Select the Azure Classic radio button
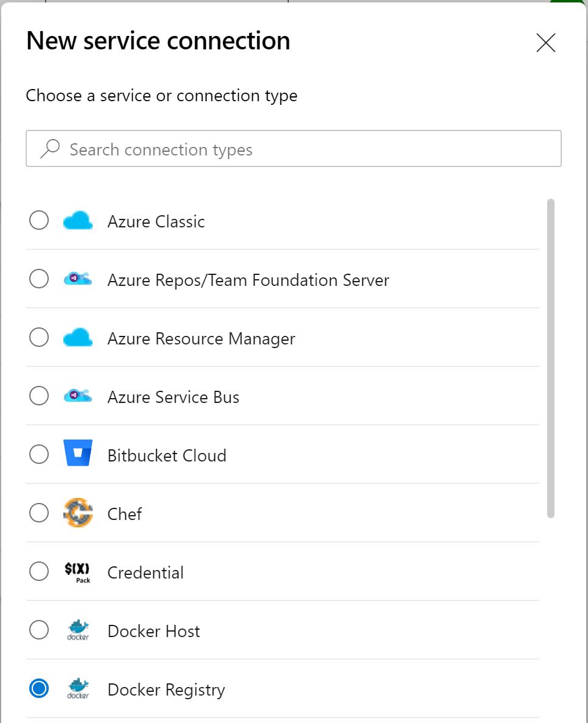 coord(39,221)
